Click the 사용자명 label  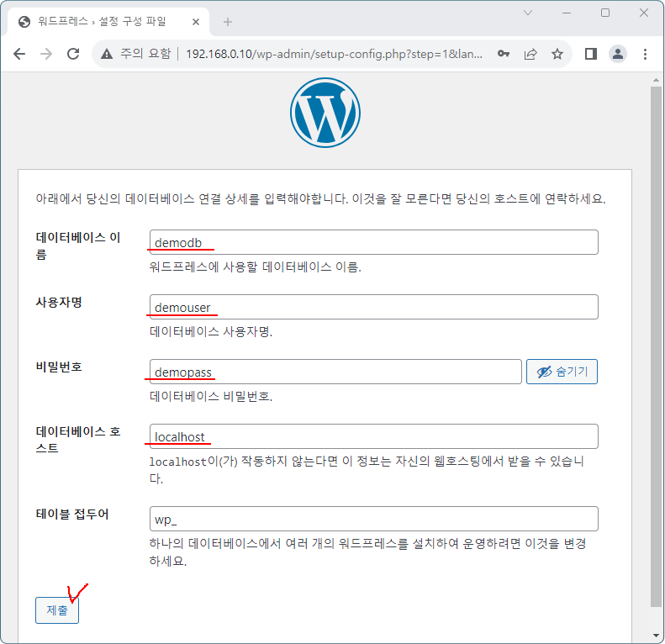coord(59,303)
